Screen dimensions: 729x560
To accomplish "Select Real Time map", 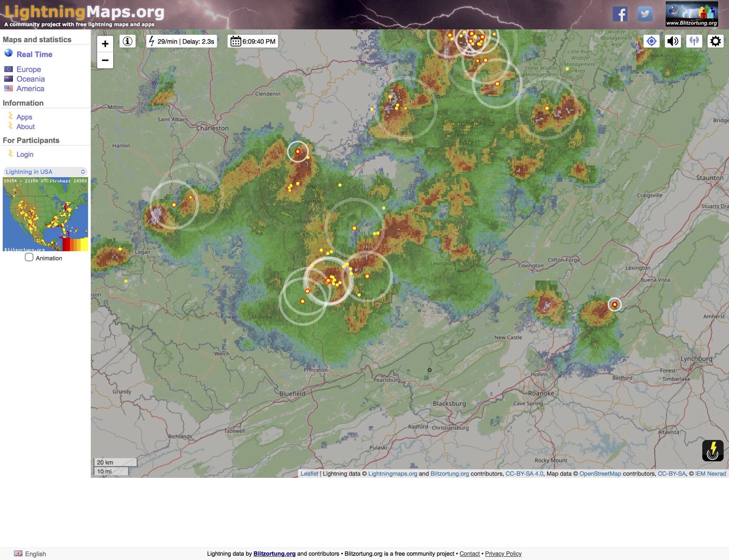I will [x=34, y=54].
